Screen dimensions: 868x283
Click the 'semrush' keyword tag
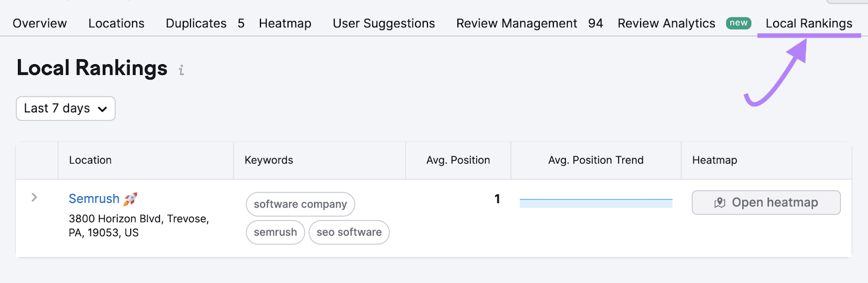(x=276, y=232)
